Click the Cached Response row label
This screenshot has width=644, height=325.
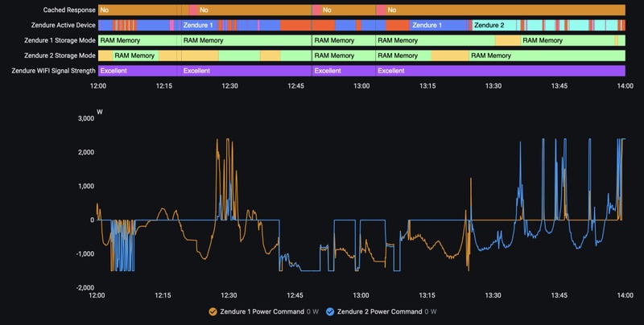tap(69, 10)
